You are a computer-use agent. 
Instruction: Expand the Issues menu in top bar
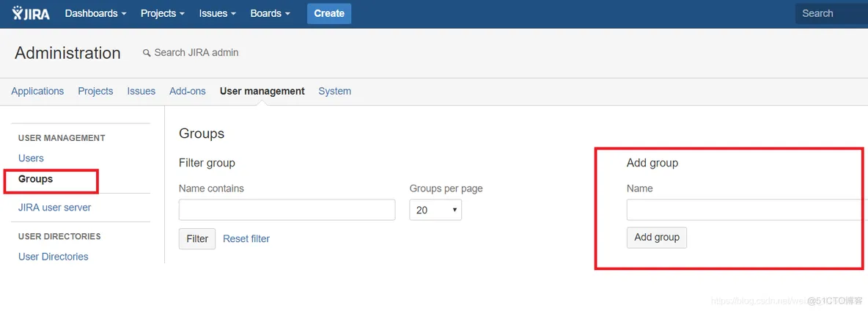tap(218, 13)
